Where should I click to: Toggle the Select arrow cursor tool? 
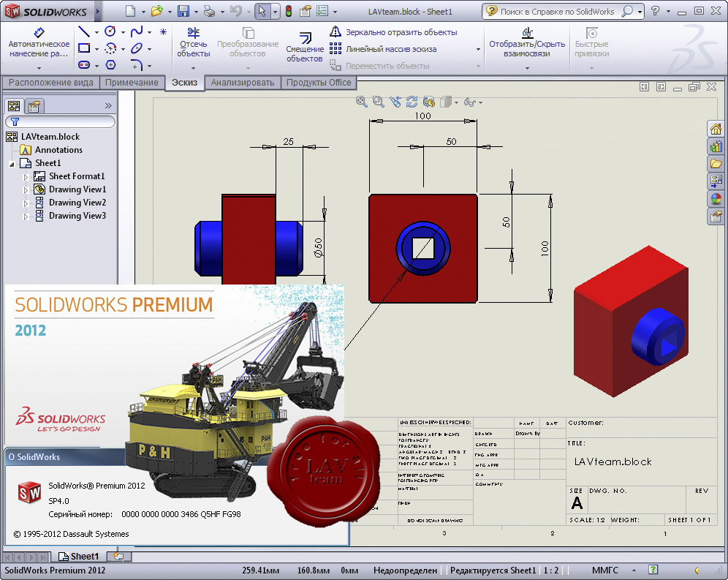[x=262, y=11]
